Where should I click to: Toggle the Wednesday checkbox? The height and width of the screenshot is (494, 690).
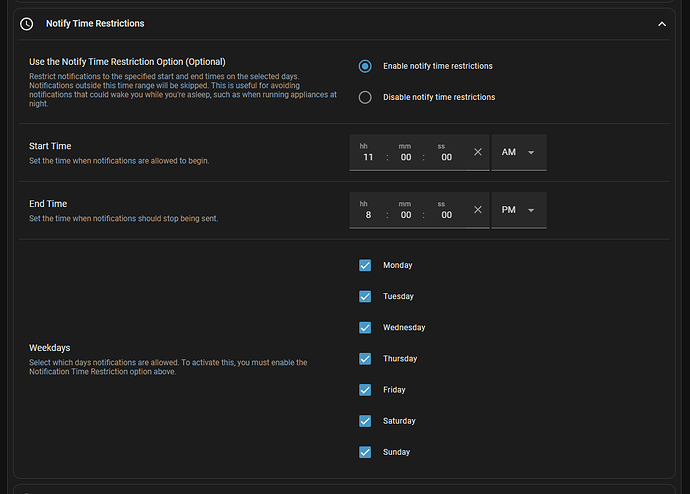(365, 327)
